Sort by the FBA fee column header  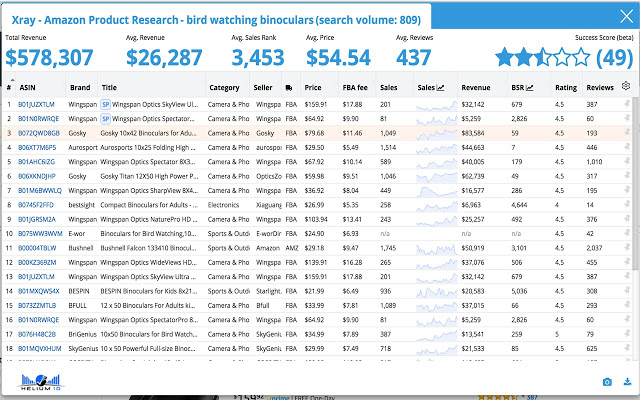pos(355,87)
